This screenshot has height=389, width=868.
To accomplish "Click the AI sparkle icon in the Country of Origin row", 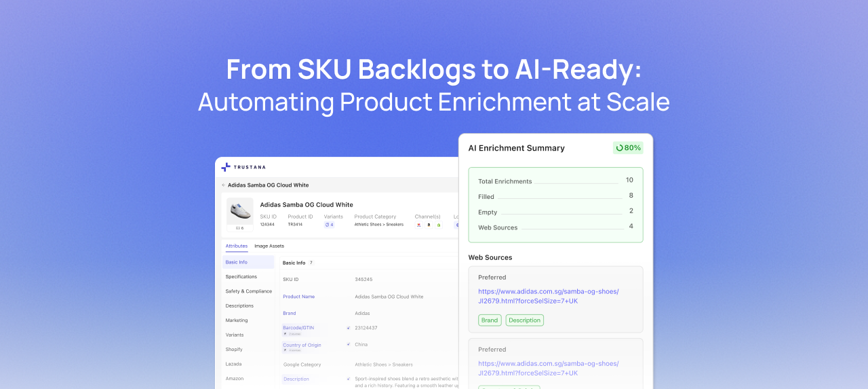I will pyautogui.click(x=348, y=345).
